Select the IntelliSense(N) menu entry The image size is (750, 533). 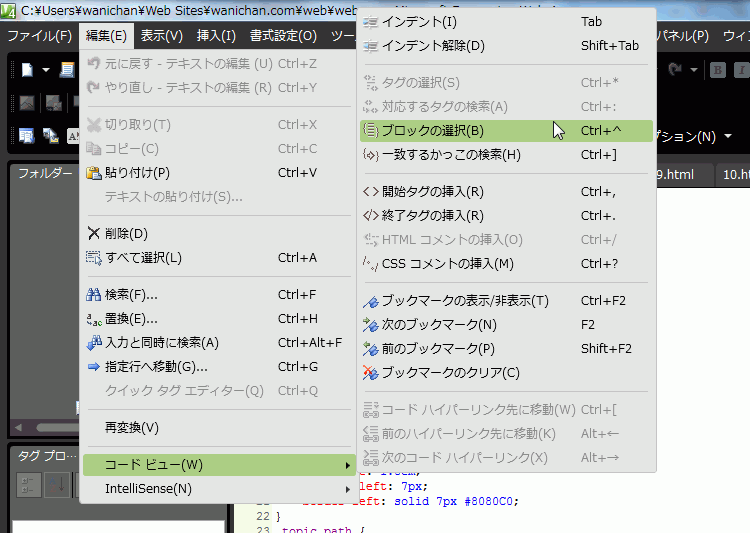pos(219,489)
